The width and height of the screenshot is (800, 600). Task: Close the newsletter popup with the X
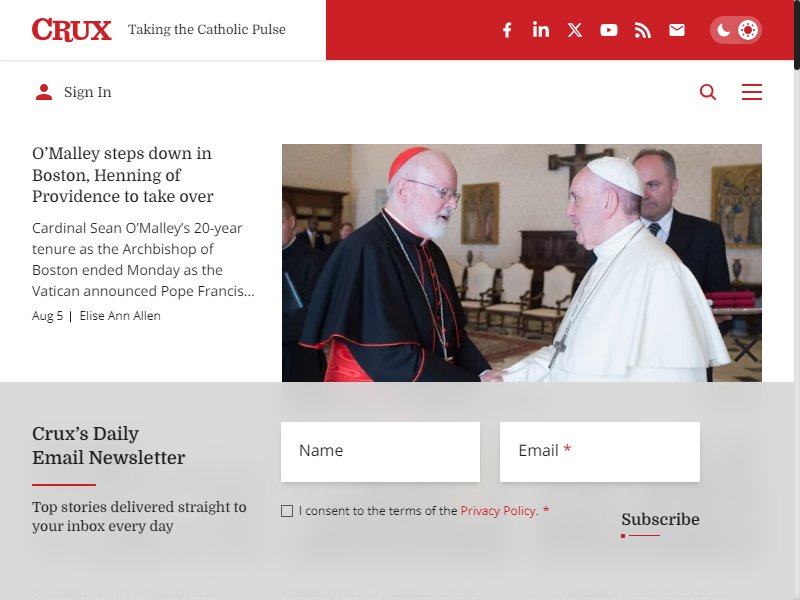pyautogui.click(x=746, y=350)
